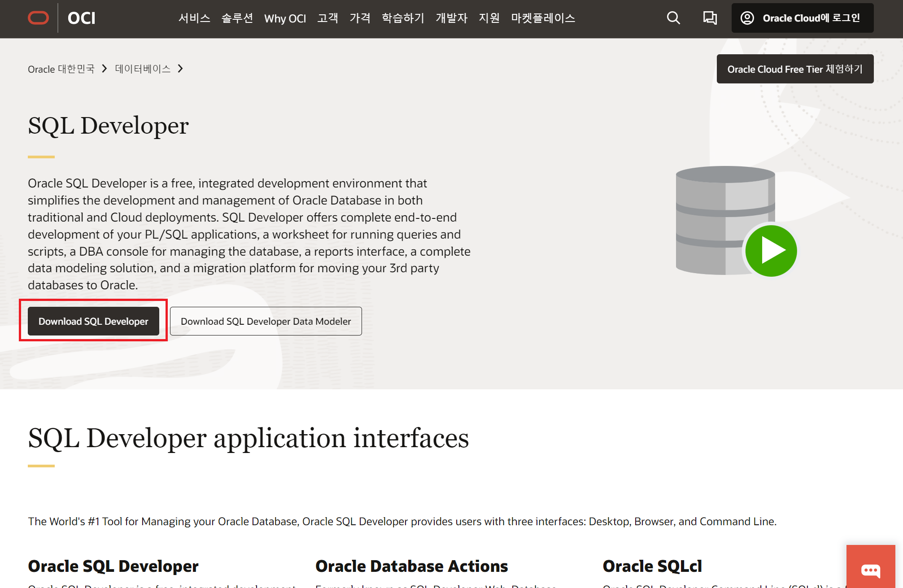
Task: Play the SQL Developer video icon
Action: (x=771, y=251)
